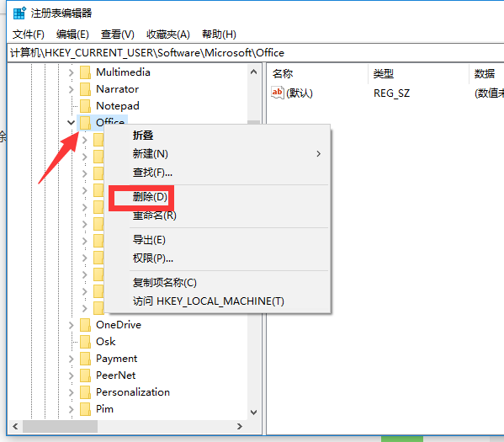The image size is (504, 442).
Task: Click the horizontal scrollbar thumb
Action: pos(60,427)
